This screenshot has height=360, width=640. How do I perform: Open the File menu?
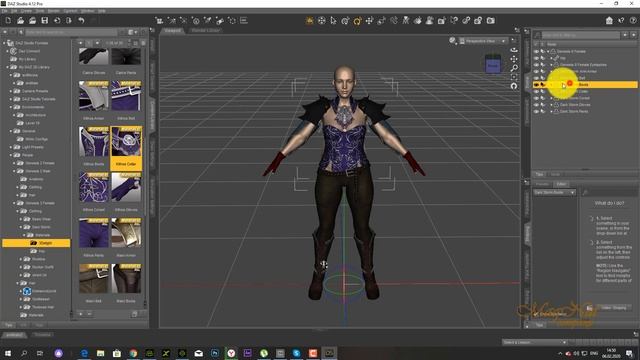[4, 11]
